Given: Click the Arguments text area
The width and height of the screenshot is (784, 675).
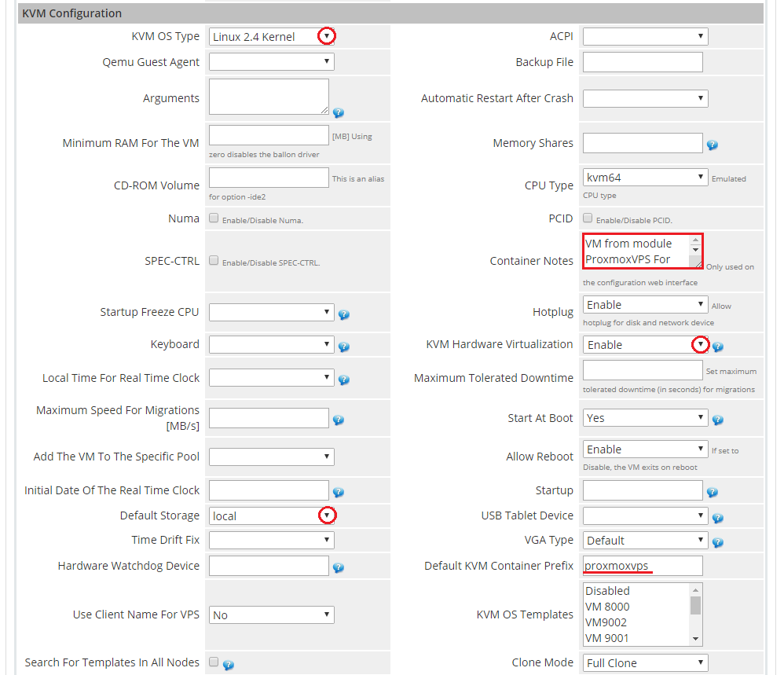Looking at the screenshot, I should click(x=269, y=97).
